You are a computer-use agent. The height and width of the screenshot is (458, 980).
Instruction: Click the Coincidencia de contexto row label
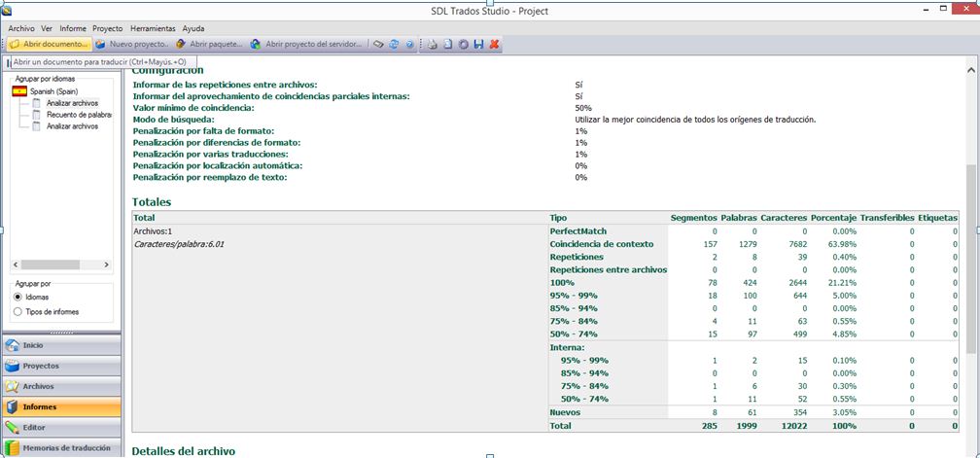click(x=602, y=244)
